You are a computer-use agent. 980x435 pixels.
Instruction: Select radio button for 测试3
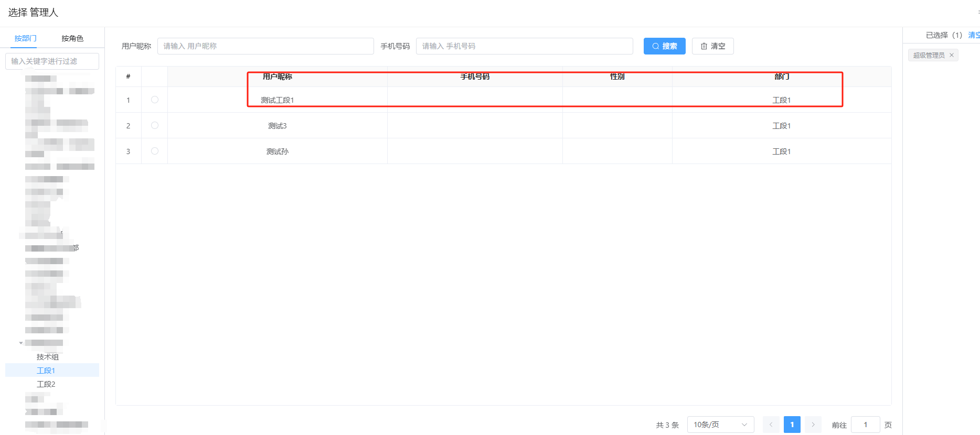click(x=155, y=125)
